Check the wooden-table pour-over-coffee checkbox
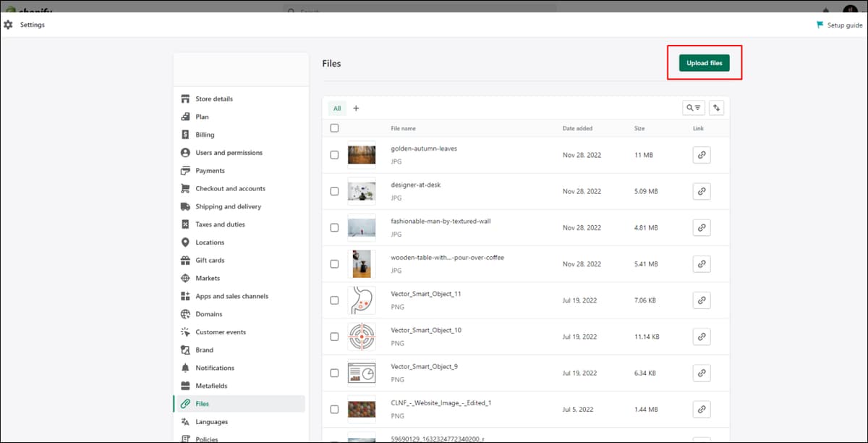 pyautogui.click(x=334, y=263)
